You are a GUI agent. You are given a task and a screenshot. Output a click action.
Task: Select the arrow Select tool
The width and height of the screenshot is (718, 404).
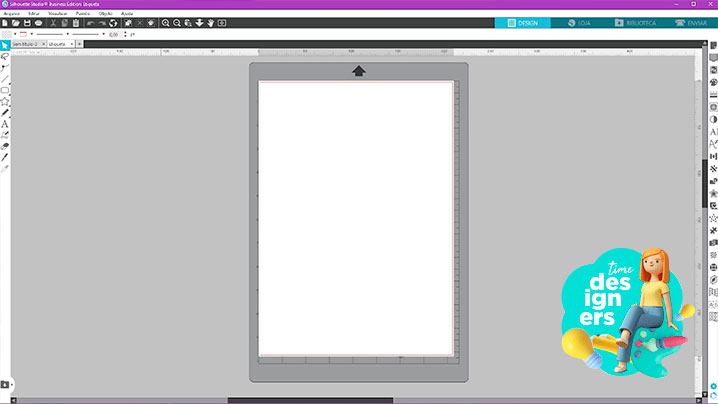[x=5, y=45]
